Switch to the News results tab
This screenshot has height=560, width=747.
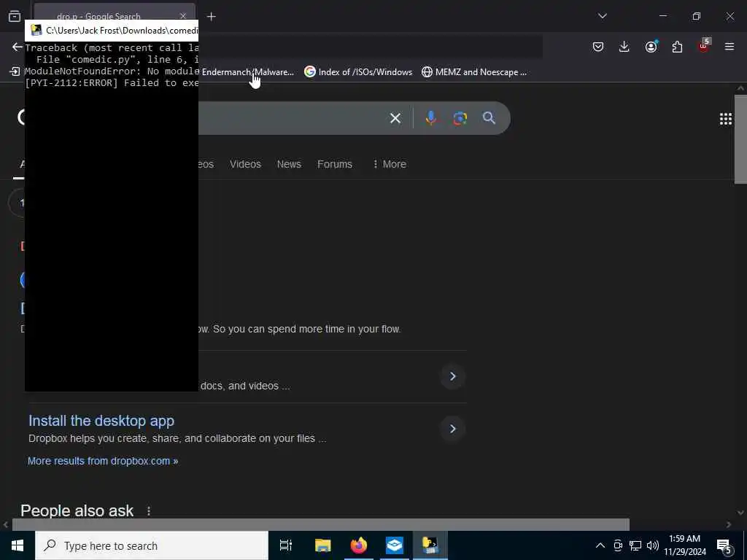tap(289, 164)
